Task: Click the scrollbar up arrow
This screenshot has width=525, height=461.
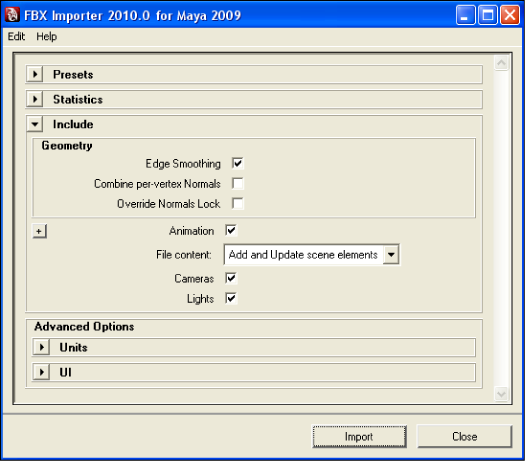Action: [x=501, y=63]
